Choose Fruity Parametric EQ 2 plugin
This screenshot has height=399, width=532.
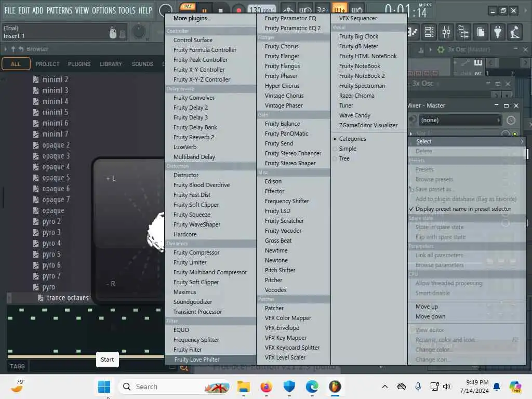(x=293, y=28)
